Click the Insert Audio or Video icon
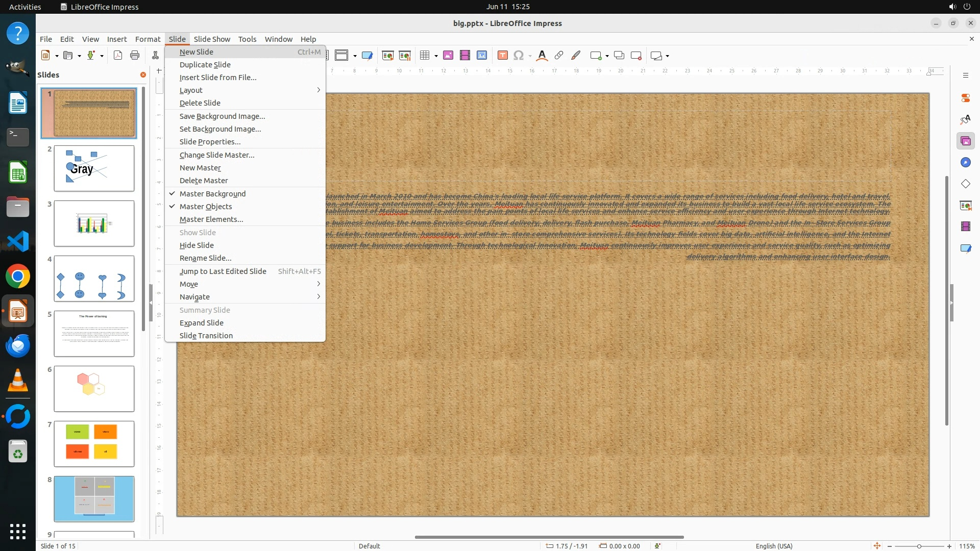980x551 pixels. (464, 56)
